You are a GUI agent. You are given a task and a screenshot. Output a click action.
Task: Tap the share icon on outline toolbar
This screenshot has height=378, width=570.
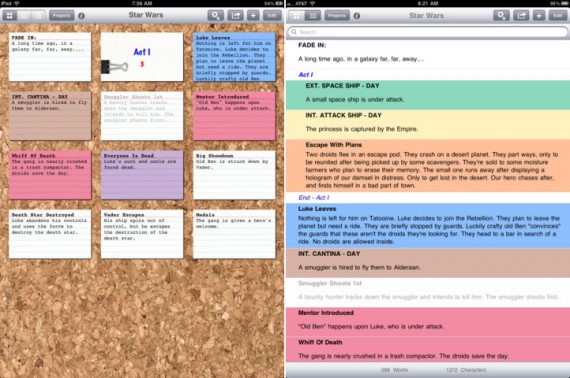point(521,16)
